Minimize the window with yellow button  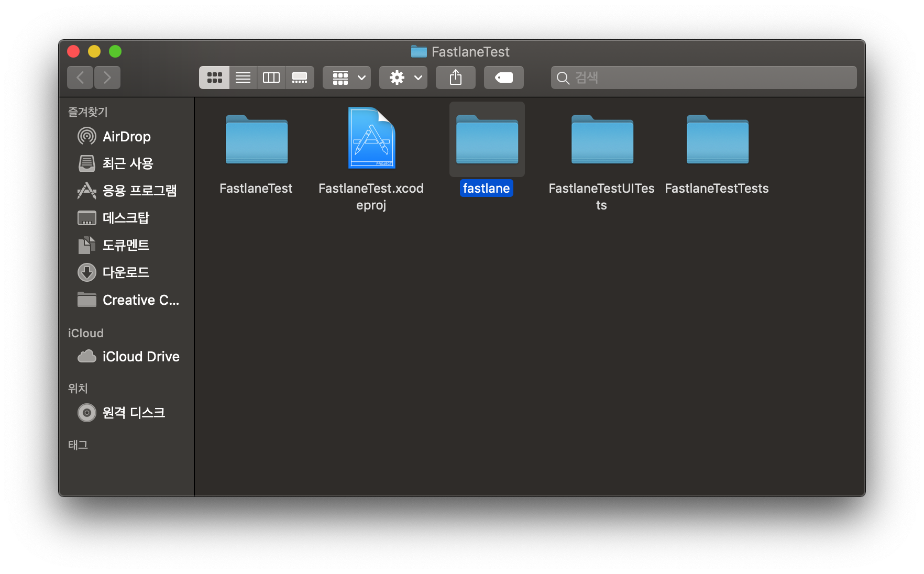94,51
